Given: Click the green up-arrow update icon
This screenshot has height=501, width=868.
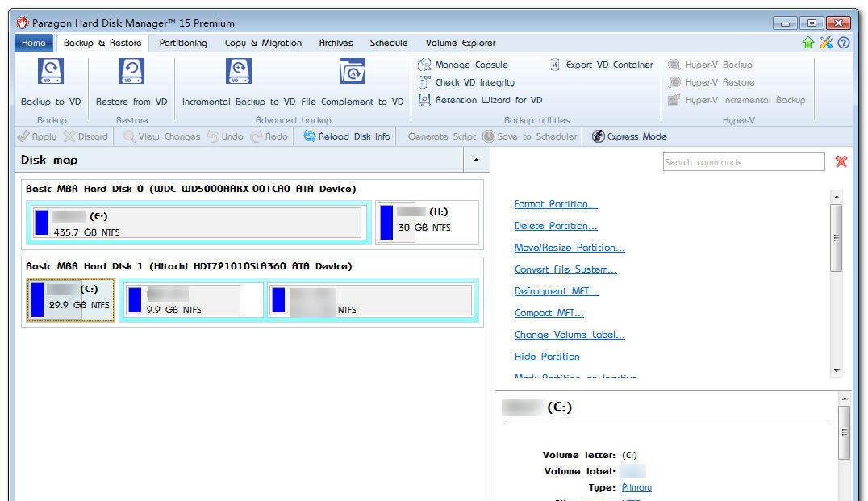Looking at the screenshot, I should [x=808, y=43].
